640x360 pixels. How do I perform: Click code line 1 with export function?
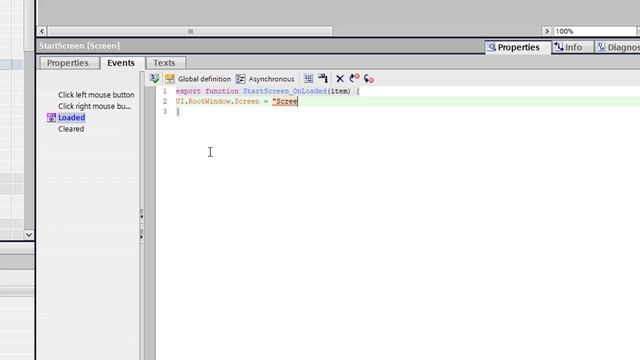click(x=268, y=91)
